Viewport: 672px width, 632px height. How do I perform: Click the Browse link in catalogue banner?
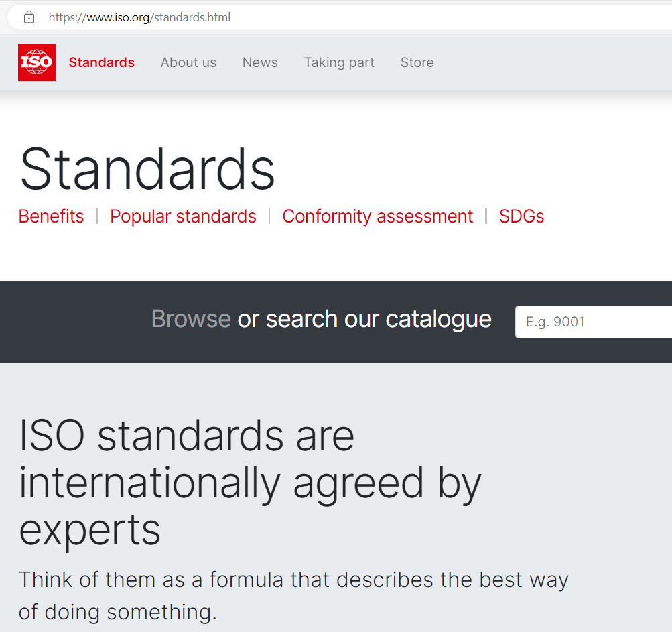click(x=191, y=319)
